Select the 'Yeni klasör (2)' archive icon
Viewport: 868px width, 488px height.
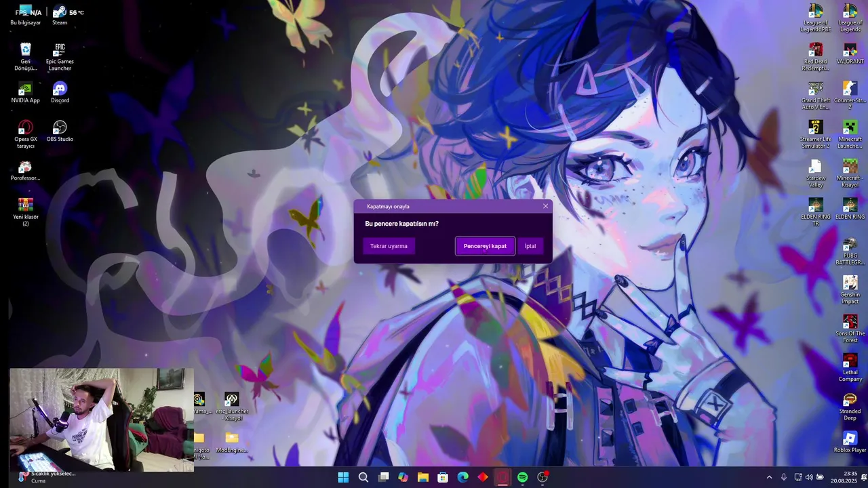[26, 212]
